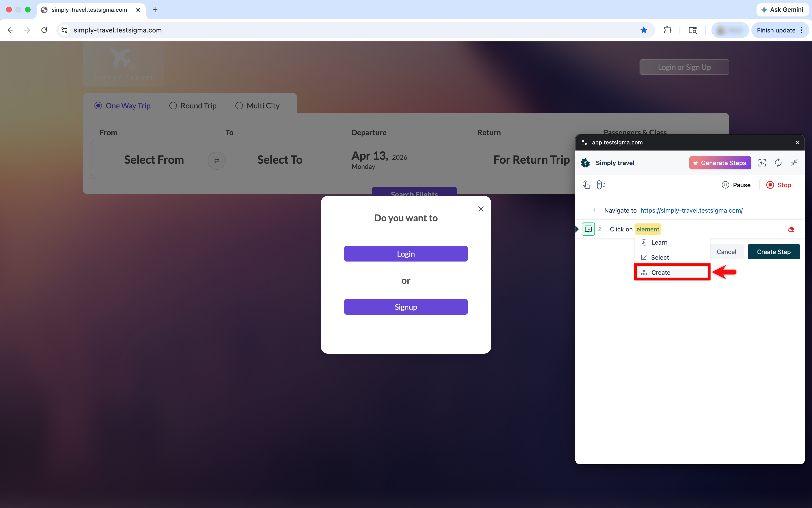Click the Login button in dialog
Screen dimensions: 812x508
click(x=406, y=254)
